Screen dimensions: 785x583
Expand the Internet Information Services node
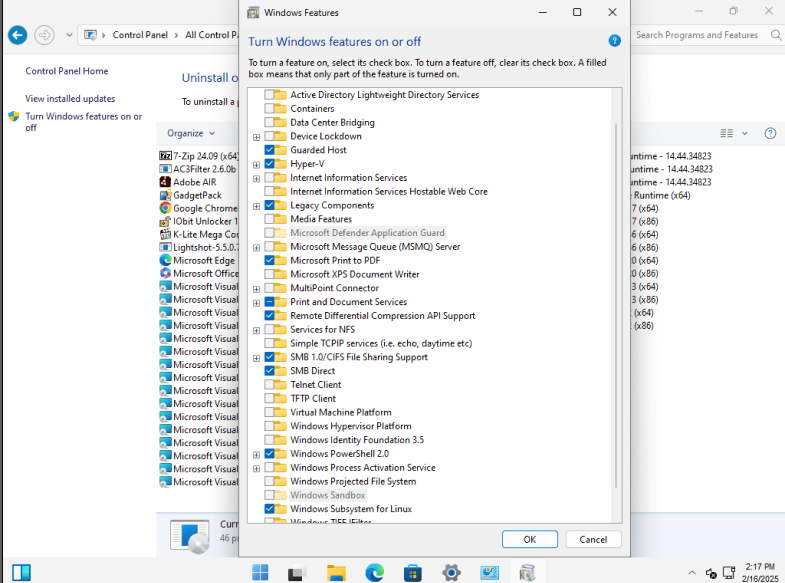(x=256, y=178)
